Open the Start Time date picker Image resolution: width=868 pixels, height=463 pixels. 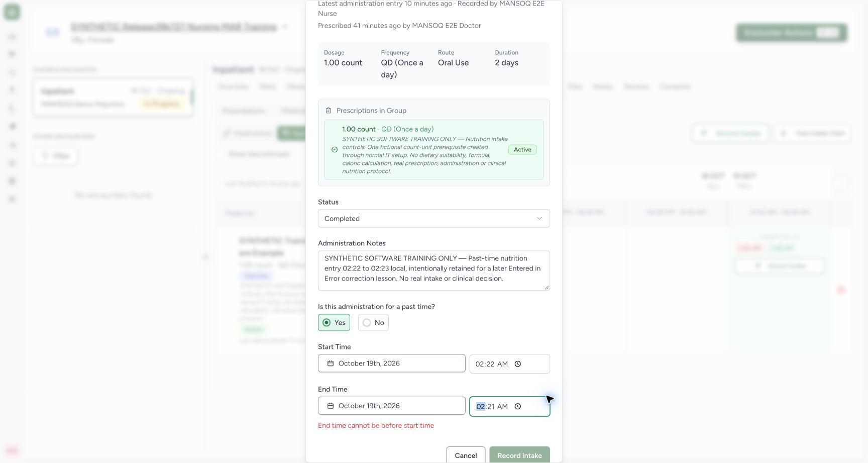click(392, 363)
